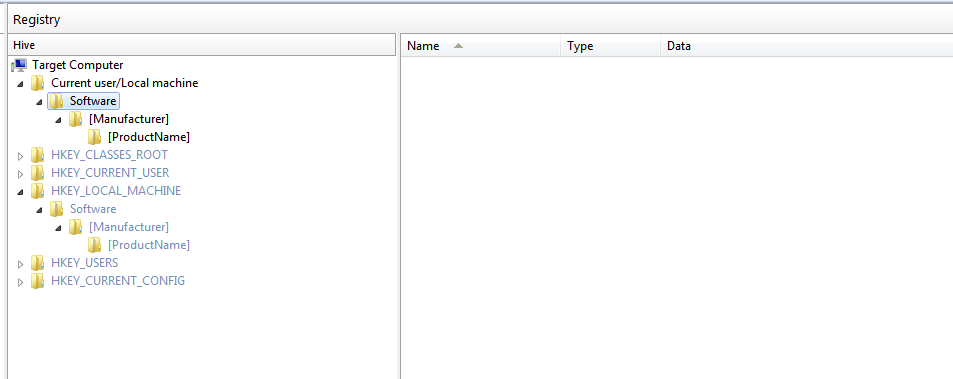Click the gray [ProductName] folder icon under HKEY_LOCAL_MACHINE
The height and width of the screenshot is (379, 953).
(94, 245)
